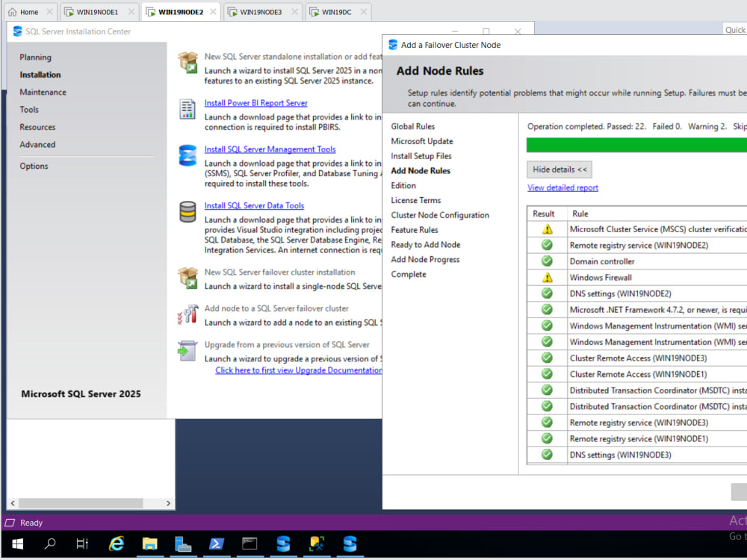The image size is (747, 560).
Task: Click the warning icon for Windows Firewall rule
Action: 548,277
